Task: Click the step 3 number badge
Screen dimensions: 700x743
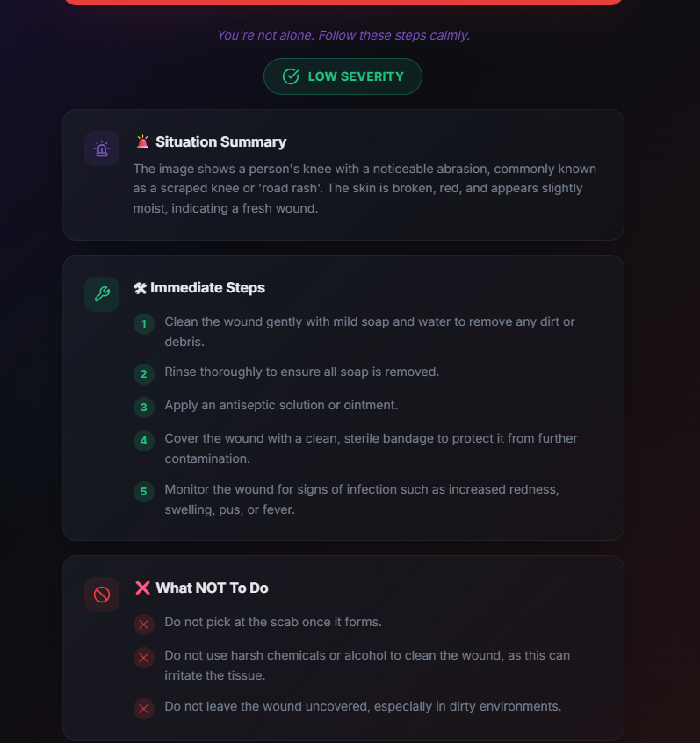Action: (144, 408)
